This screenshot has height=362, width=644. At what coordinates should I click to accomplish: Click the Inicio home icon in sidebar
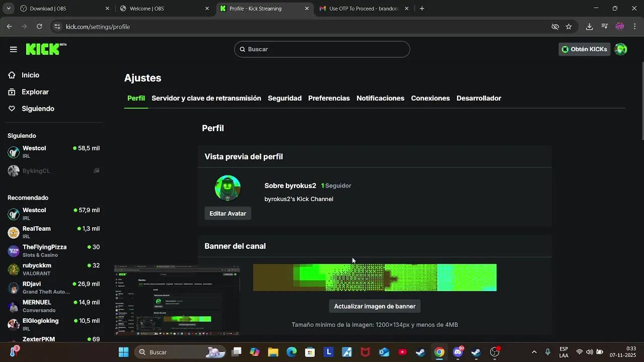[x=12, y=75]
